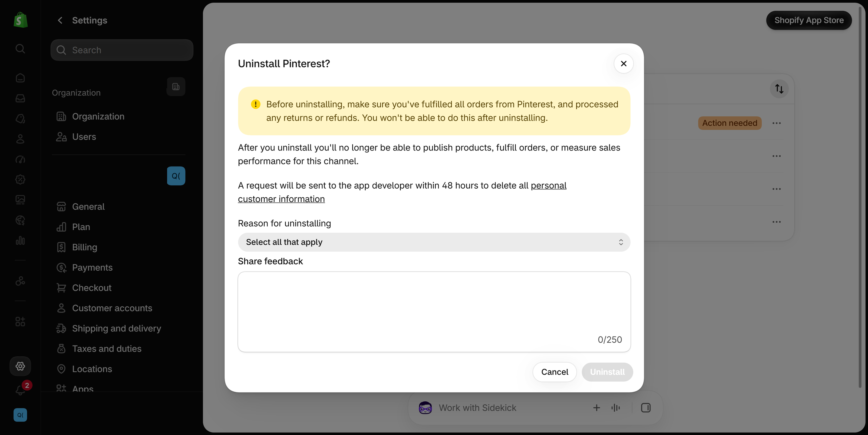Viewport: 868px width, 435px height.
Task: Open Markets globe icon in left rail
Action: (20, 220)
